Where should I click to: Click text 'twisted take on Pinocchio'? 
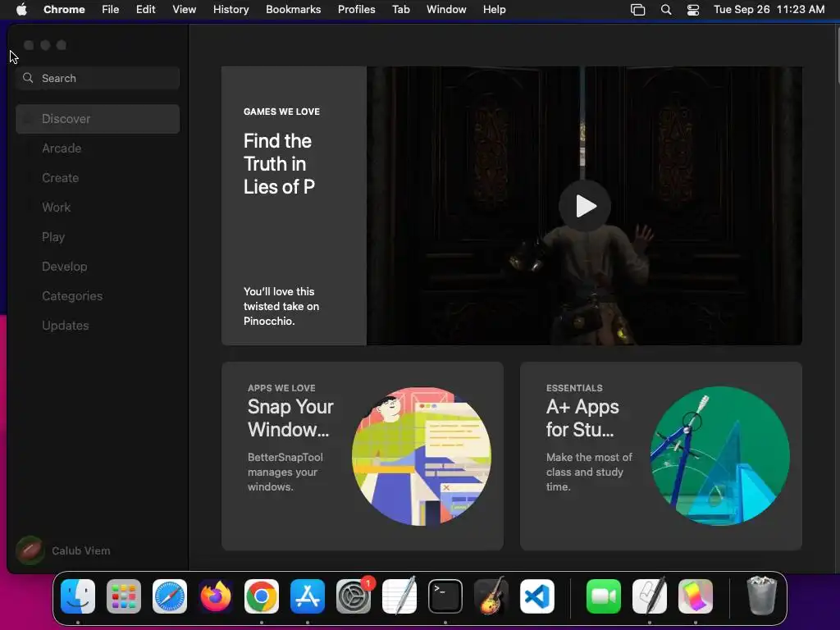(x=281, y=313)
